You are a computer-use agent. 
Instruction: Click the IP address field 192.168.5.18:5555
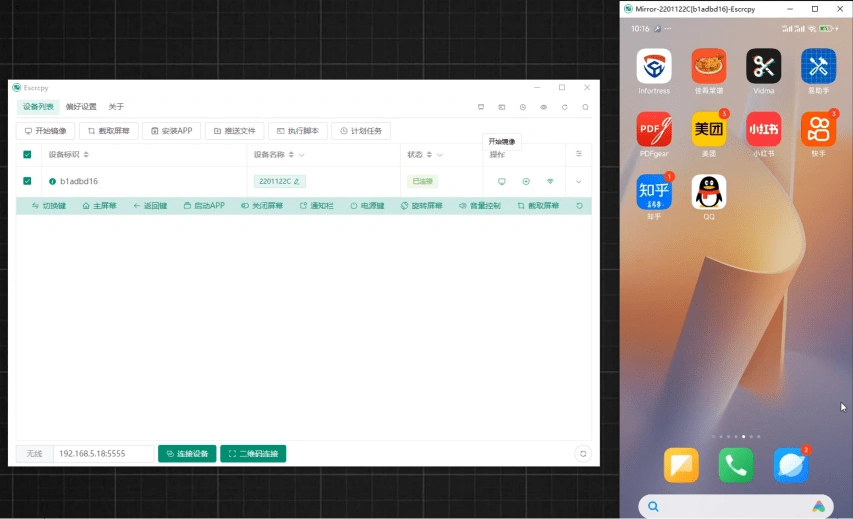[x=103, y=454]
